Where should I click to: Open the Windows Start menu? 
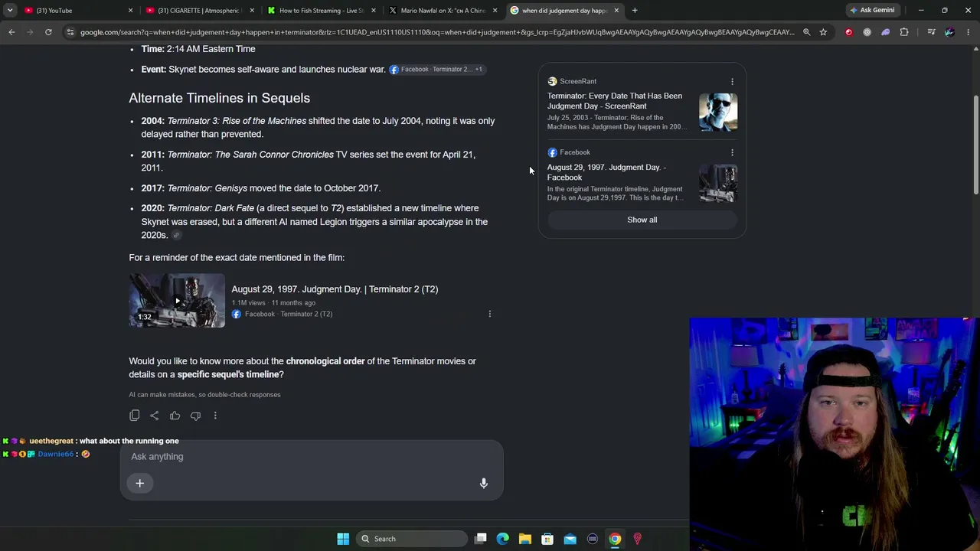pos(343,539)
